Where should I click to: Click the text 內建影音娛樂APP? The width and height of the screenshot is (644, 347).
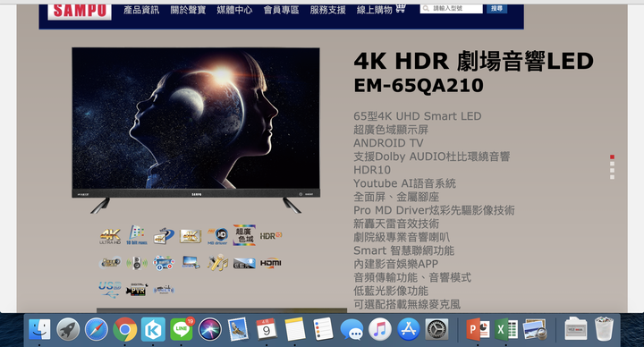tap(396, 264)
